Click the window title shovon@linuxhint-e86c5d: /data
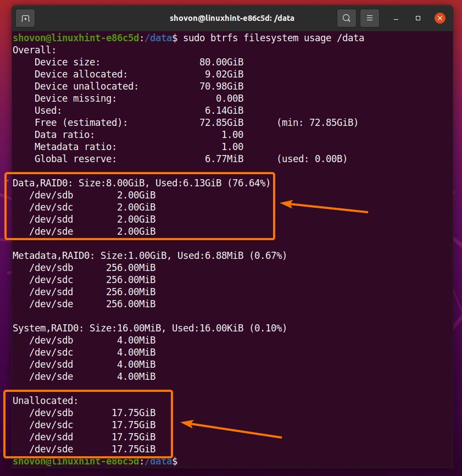 click(231, 18)
